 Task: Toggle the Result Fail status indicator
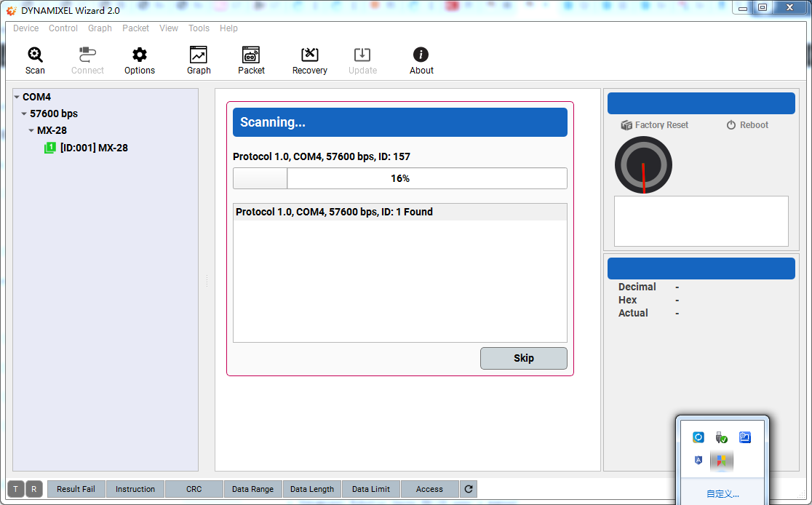coord(76,489)
